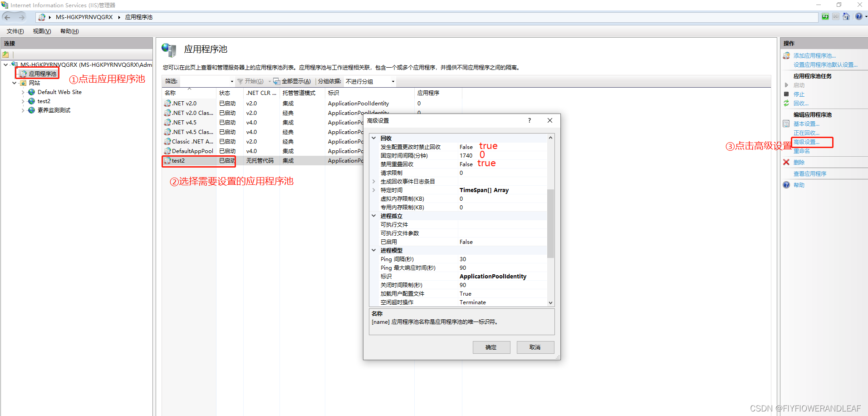Click the 发生配置更改时禁止回收 False value
Screen dimensions: 868x416
click(466, 147)
